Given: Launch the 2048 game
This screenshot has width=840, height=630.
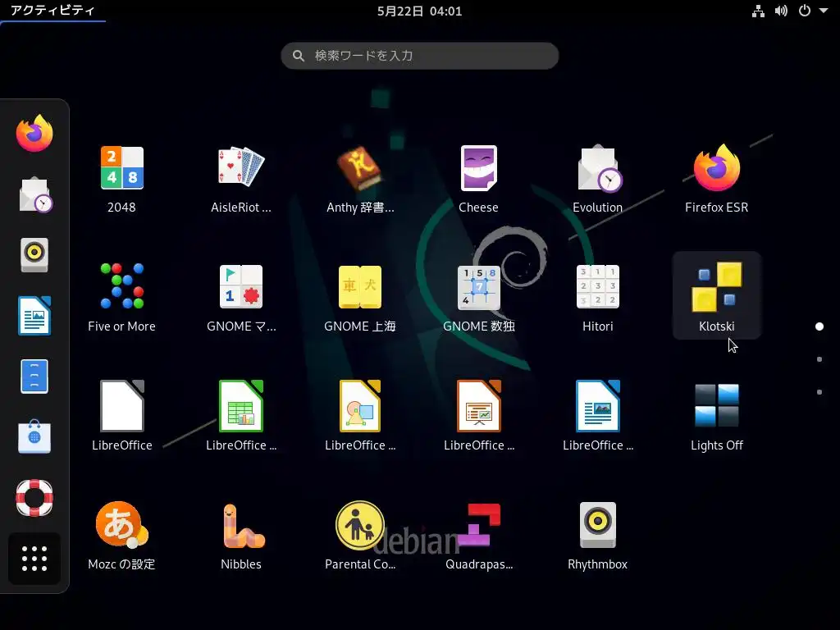Looking at the screenshot, I should [121, 180].
